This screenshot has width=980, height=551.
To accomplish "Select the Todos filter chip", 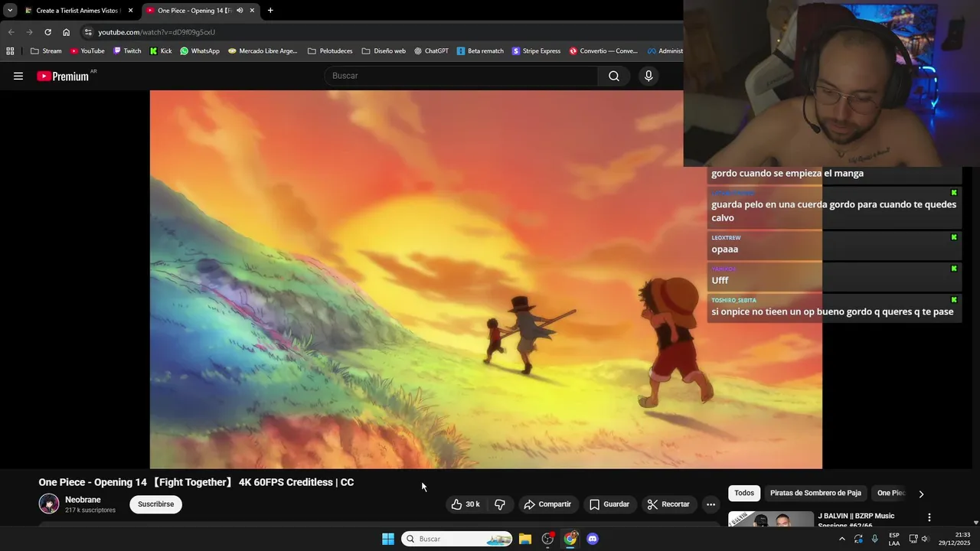I will coord(744,493).
